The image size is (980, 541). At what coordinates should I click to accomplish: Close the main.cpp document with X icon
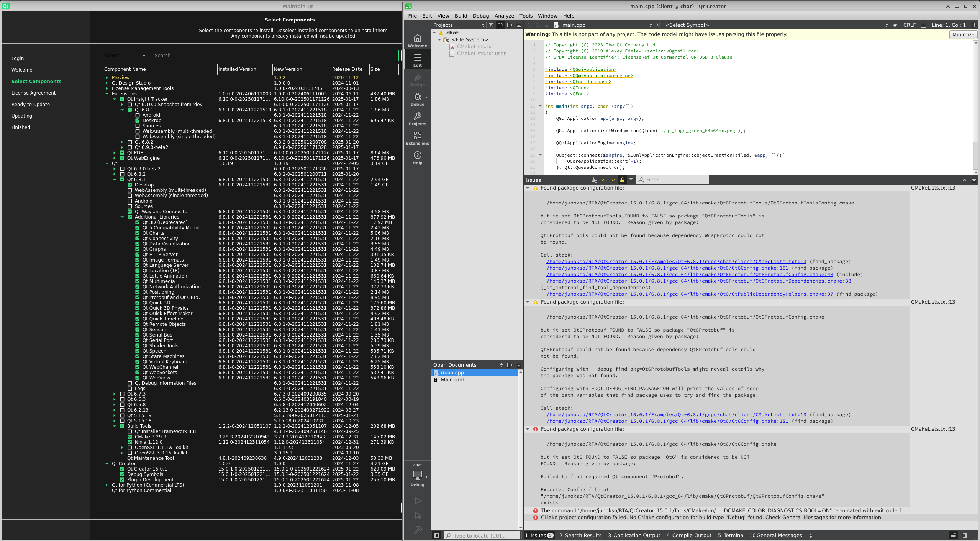point(658,25)
